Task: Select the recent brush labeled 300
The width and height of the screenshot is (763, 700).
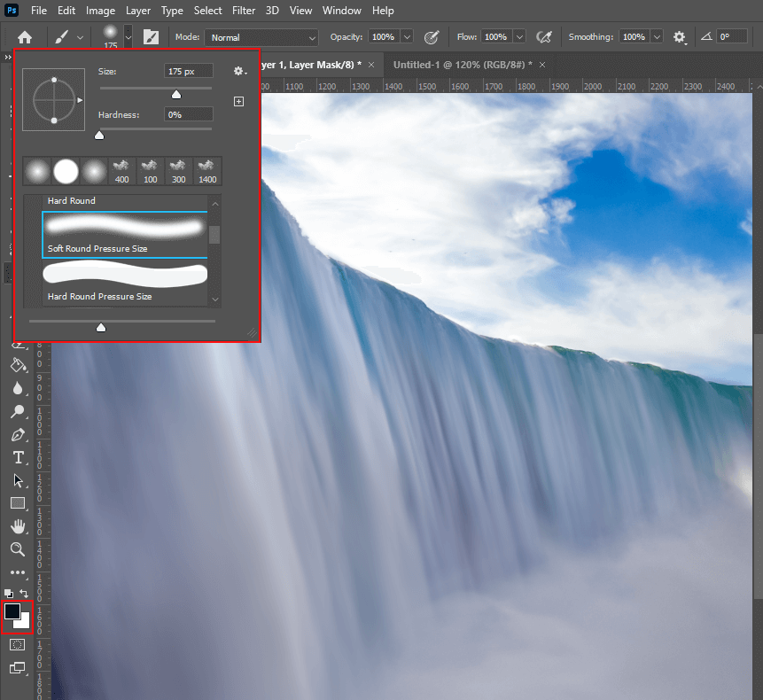Action: pos(179,171)
